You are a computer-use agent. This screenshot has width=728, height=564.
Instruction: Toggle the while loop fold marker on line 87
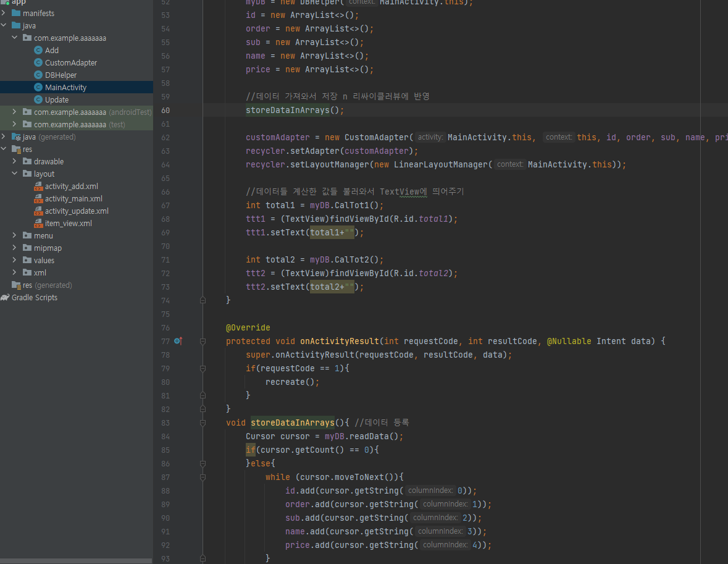point(203,477)
